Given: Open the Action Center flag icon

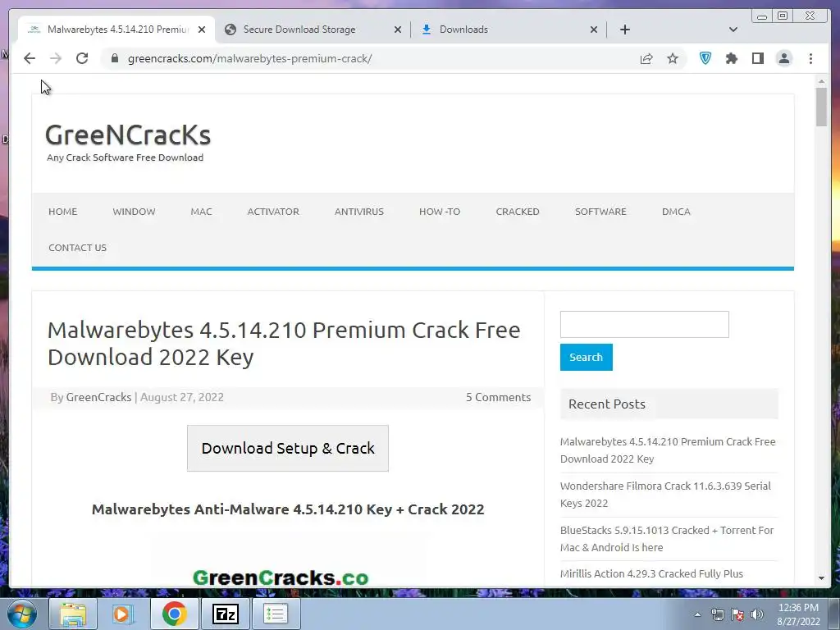Looking at the screenshot, I should pyautogui.click(x=737, y=614).
